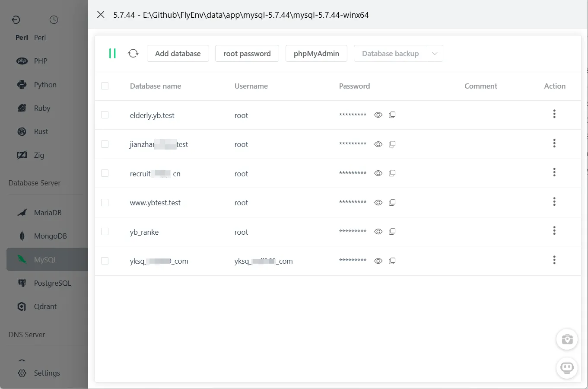Refresh the database list
The image size is (588, 389).
(133, 53)
